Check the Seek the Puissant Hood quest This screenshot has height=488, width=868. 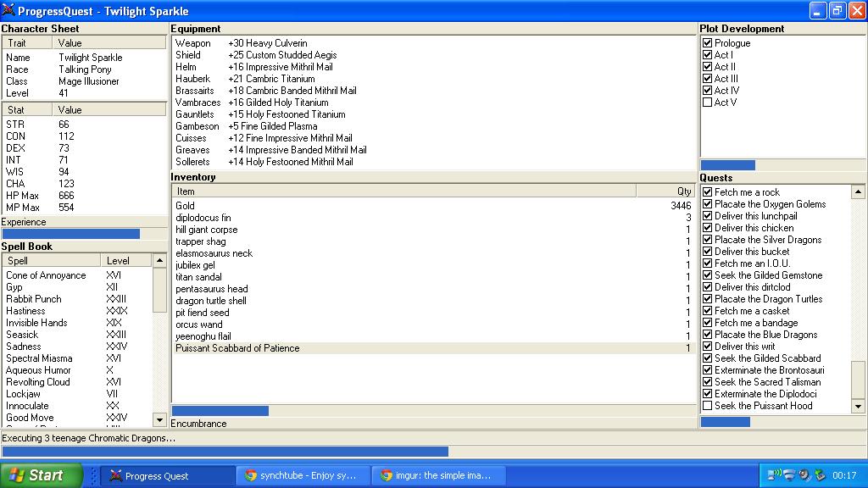pos(708,406)
